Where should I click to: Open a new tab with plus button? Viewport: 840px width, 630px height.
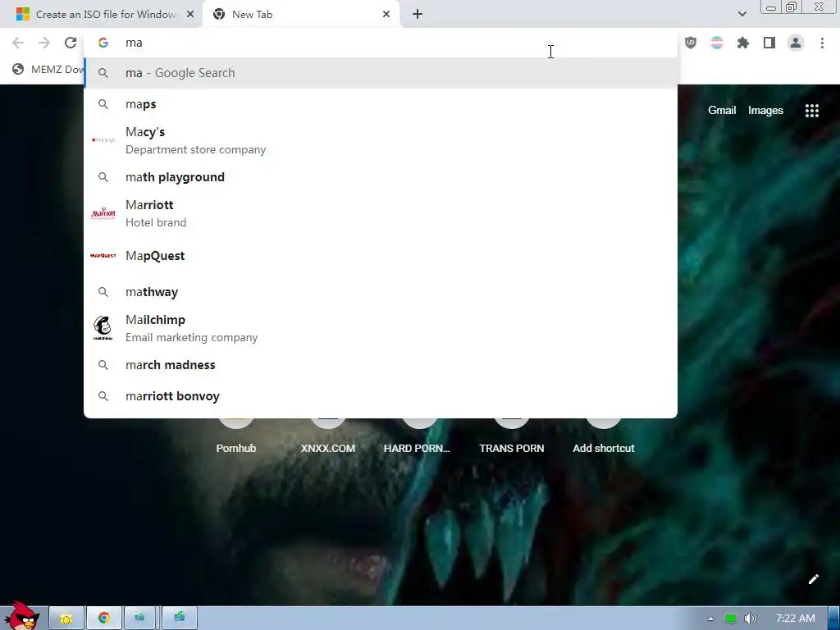click(418, 15)
